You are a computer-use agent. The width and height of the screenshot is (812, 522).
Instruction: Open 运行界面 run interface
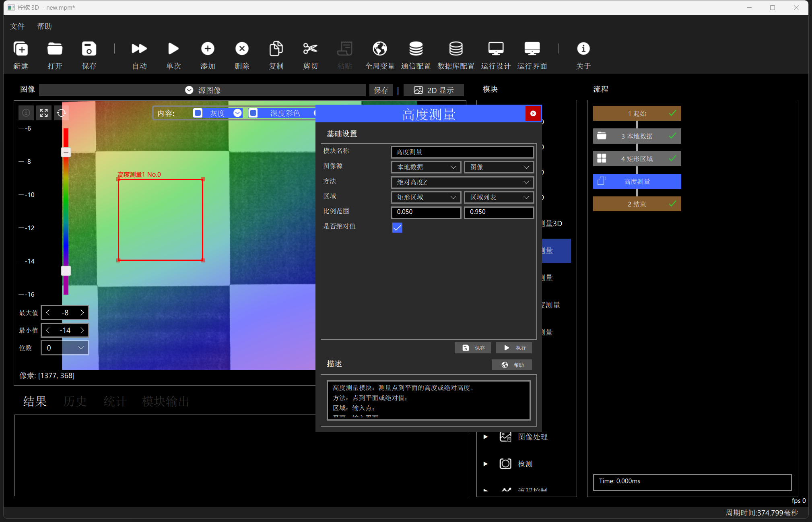532,49
